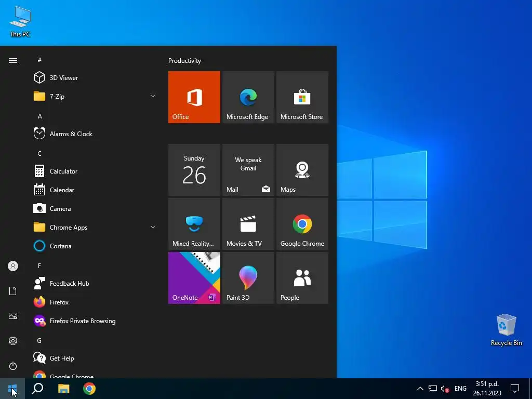The width and height of the screenshot is (532, 399).
Task: Jump to letter A section header
Action: (39, 116)
